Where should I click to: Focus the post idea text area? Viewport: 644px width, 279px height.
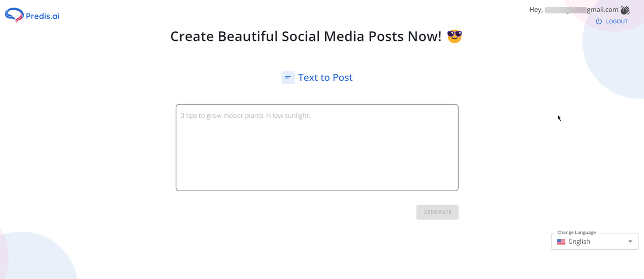[x=317, y=153]
